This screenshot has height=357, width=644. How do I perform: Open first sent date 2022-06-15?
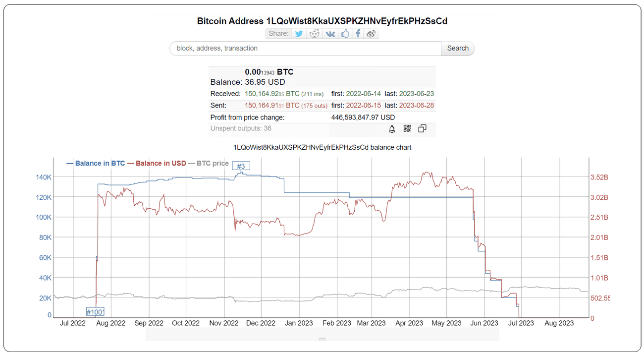coord(363,106)
